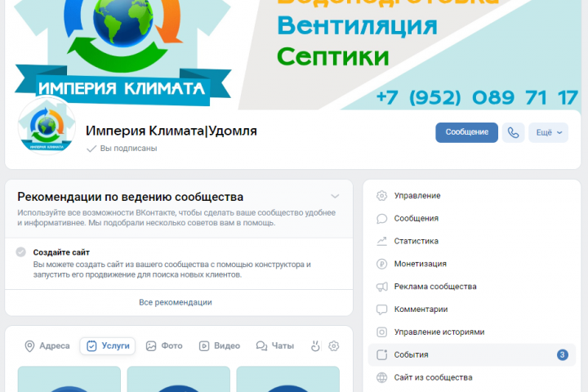588x392 pixels.
Task: Click the Сообщения speech bubble icon
Action: click(381, 219)
